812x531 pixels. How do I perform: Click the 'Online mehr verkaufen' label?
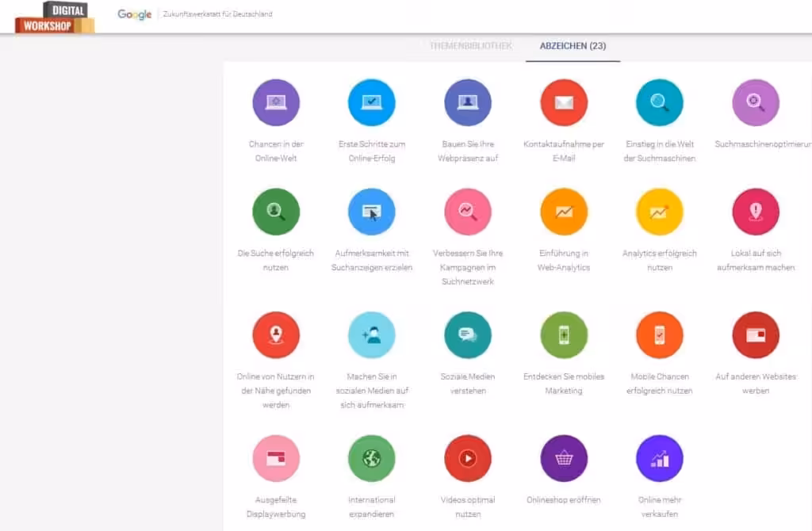[x=660, y=506]
